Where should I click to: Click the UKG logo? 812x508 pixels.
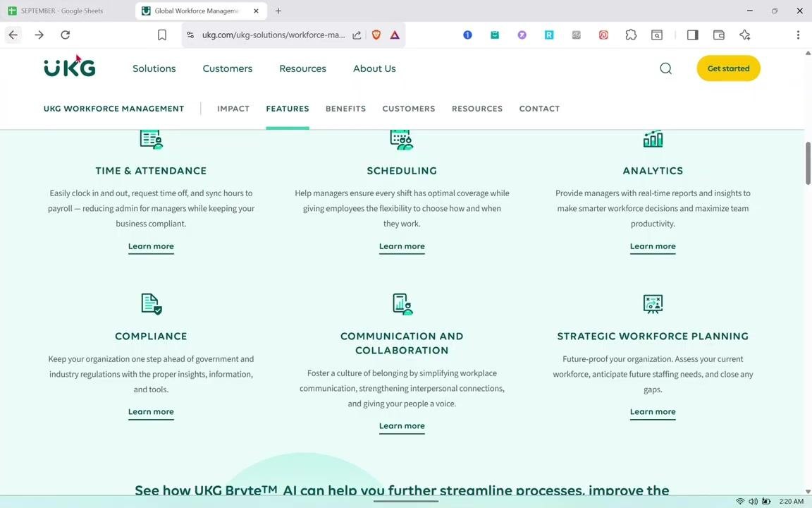69,68
